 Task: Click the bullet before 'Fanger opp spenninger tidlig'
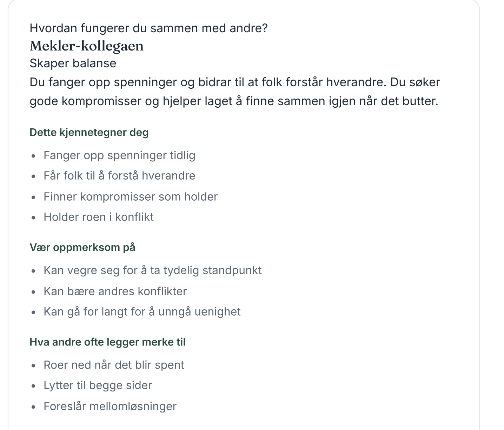pos(33,156)
